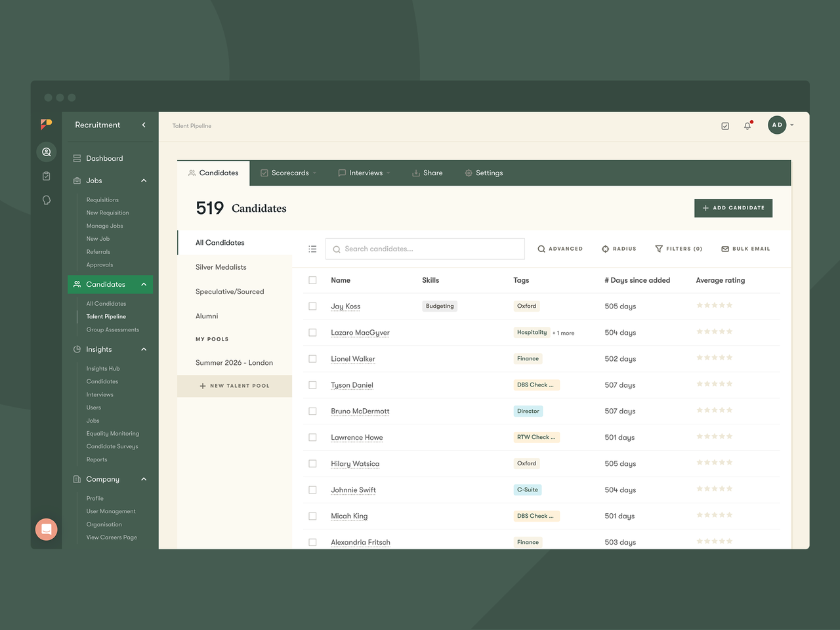The height and width of the screenshot is (630, 840).
Task: Open the Intercom chat bubble
Action: pos(46,530)
